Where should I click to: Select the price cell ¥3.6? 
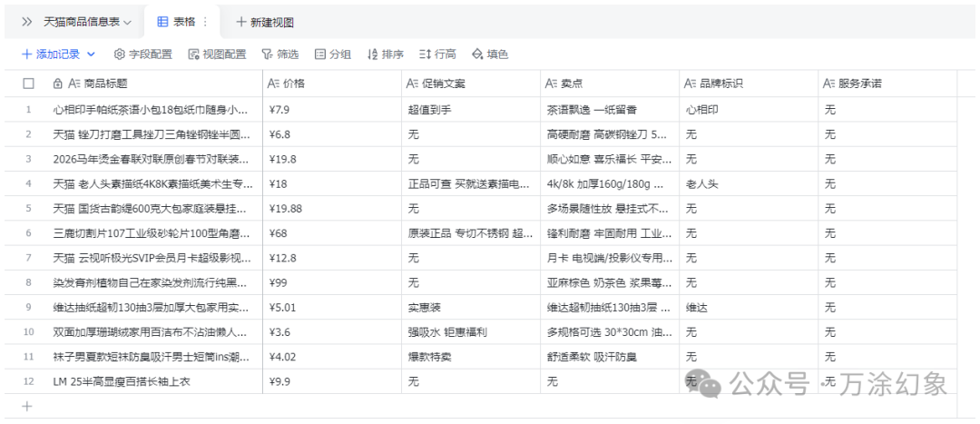332,332
